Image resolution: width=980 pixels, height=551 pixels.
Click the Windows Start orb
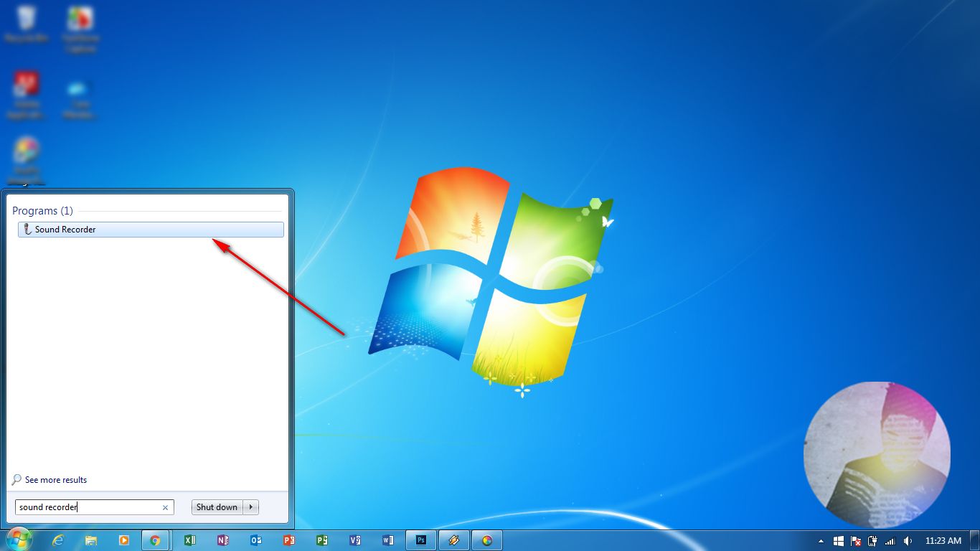18,540
